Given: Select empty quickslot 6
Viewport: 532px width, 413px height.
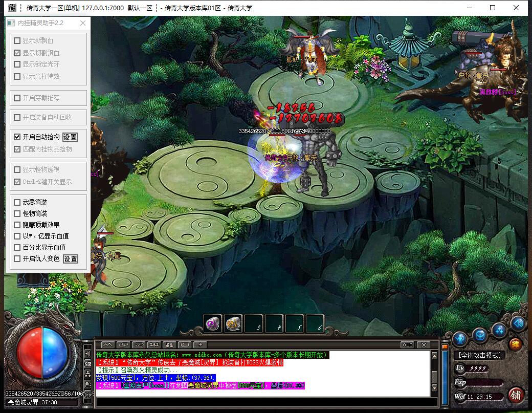Looking at the screenshot, I should [x=315, y=323].
